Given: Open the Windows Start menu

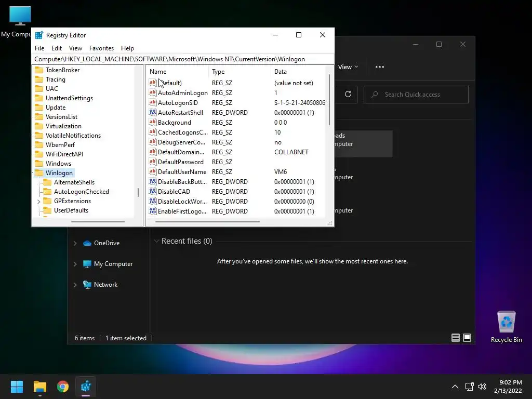Looking at the screenshot, I should [17, 387].
